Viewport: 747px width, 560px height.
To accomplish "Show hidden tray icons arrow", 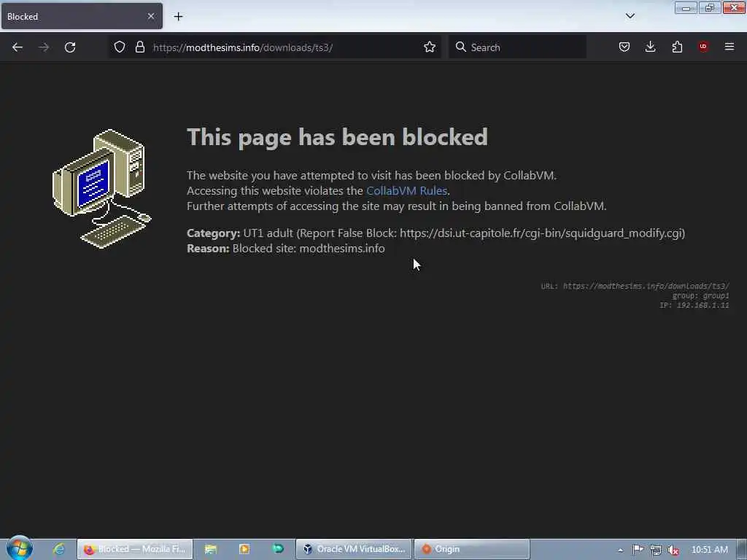I will pos(620,550).
